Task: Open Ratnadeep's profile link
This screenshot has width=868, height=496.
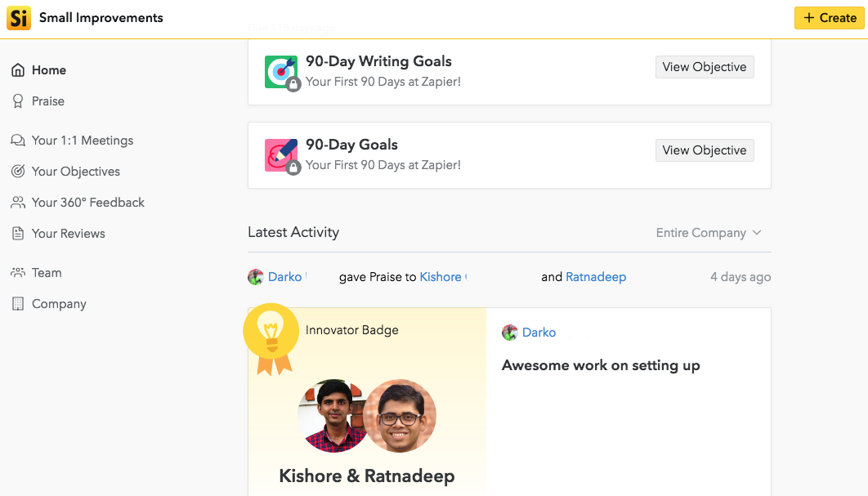Action: 596,277
